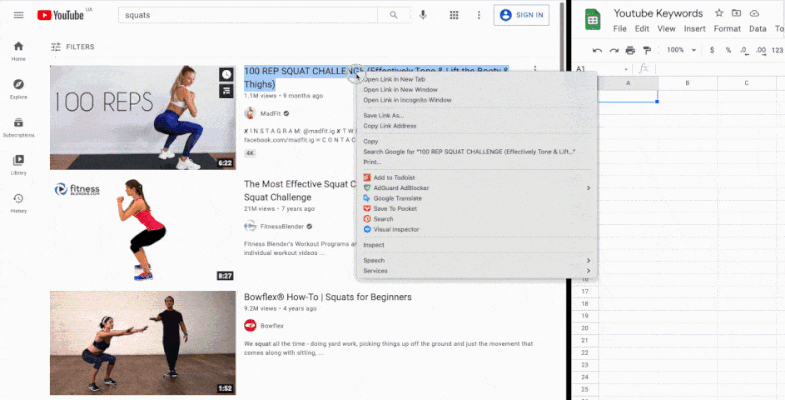The image size is (785, 400).
Task: Open Bowflex How-To Squats for Beginners title
Action: click(x=328, y=297)
